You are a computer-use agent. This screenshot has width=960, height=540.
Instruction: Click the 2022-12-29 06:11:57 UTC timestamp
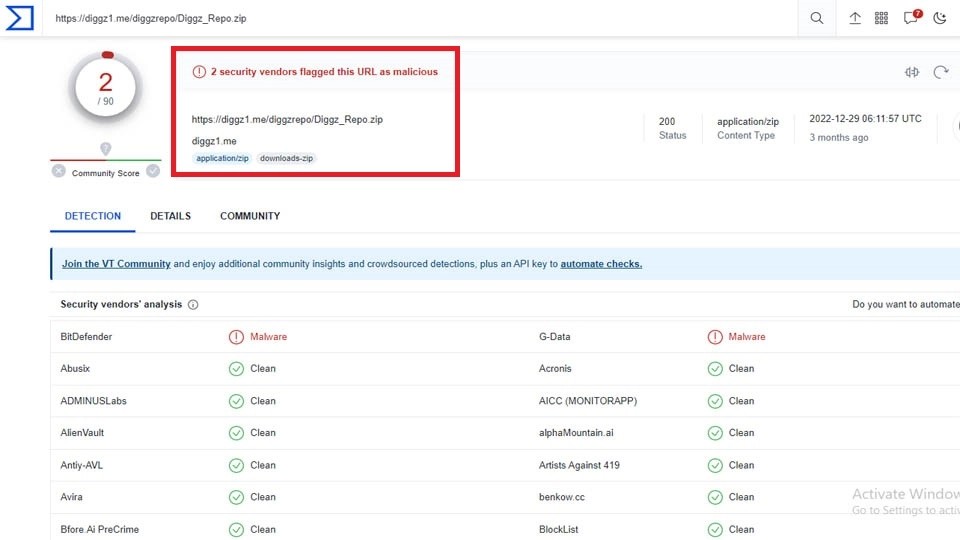[865, 119]
